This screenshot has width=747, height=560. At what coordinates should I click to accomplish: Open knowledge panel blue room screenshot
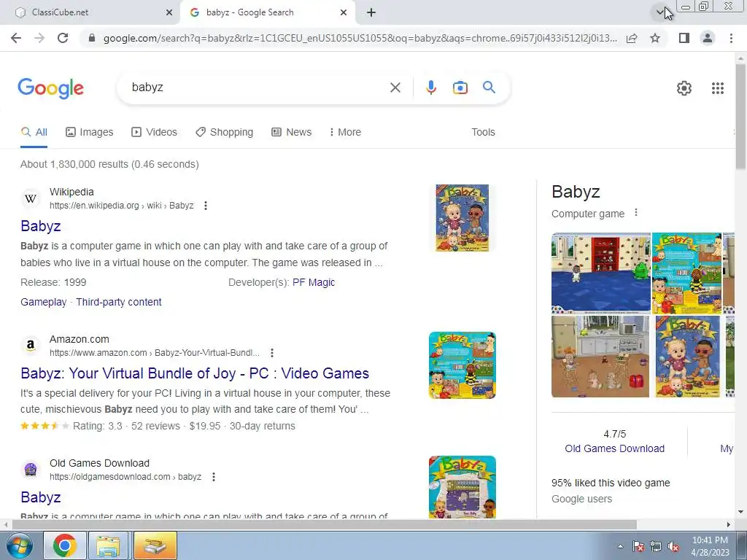pyautogui.click(x=601, y=273)
